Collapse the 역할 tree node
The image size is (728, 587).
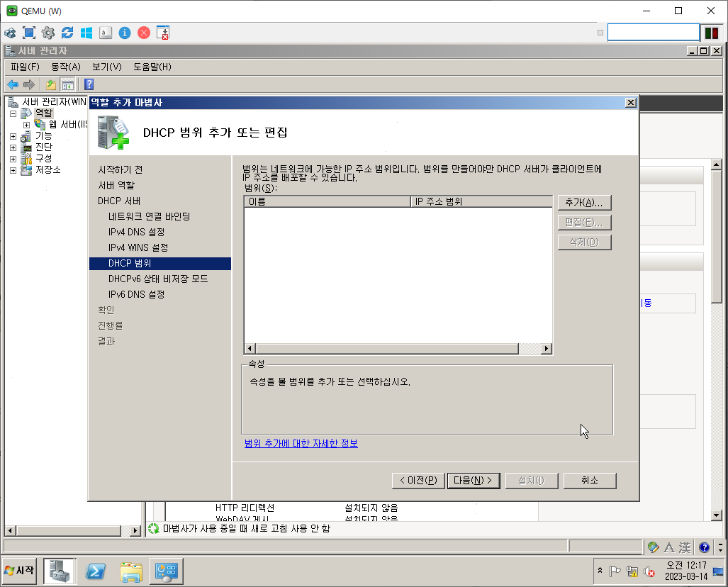[x=13, y=113]
